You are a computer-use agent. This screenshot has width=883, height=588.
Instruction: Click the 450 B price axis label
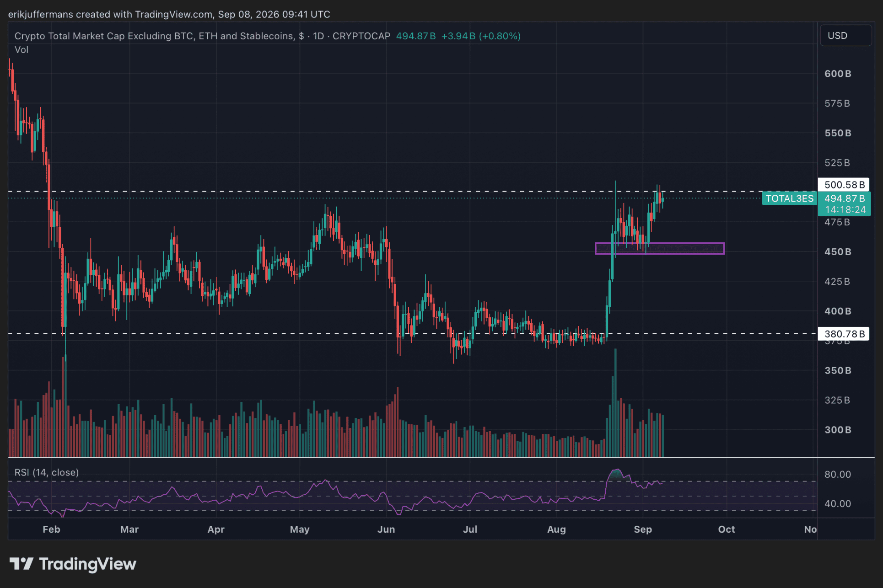click(838, 251)
